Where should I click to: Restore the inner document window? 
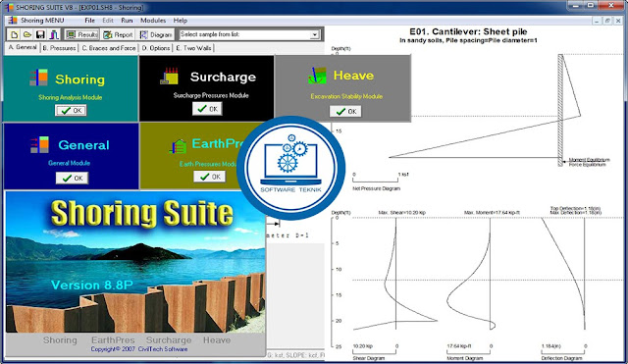[607, 21]
